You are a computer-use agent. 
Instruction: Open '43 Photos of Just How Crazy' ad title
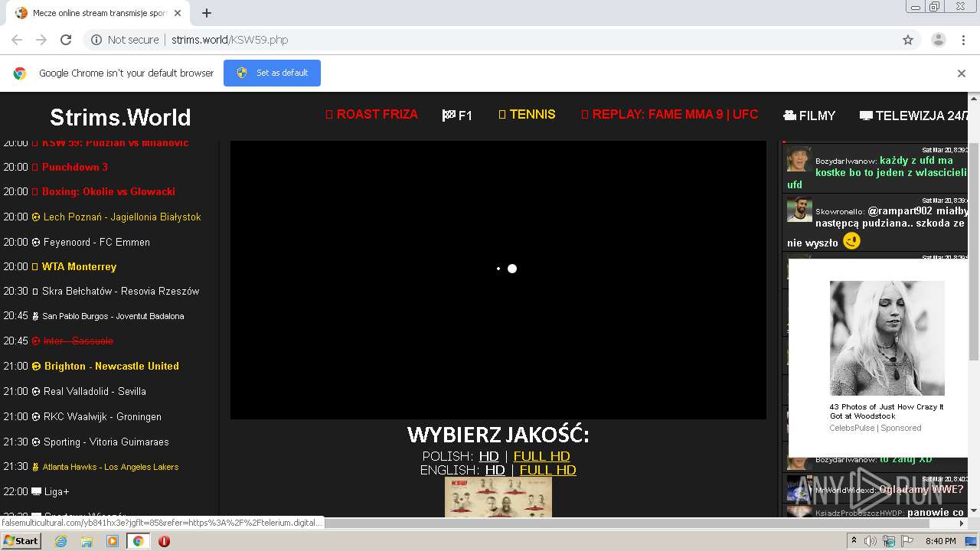[887, 412]
